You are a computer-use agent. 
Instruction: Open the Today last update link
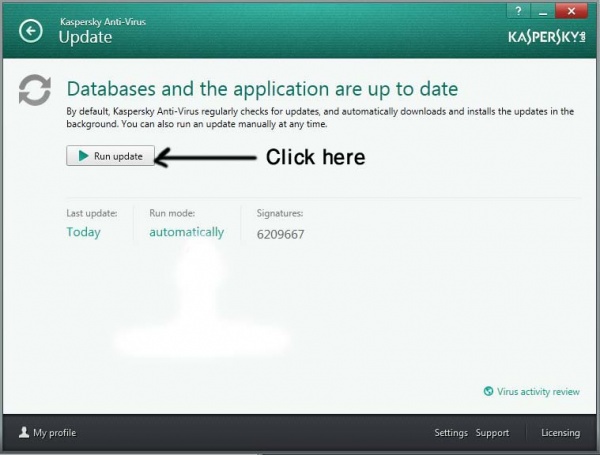(83, 232)
